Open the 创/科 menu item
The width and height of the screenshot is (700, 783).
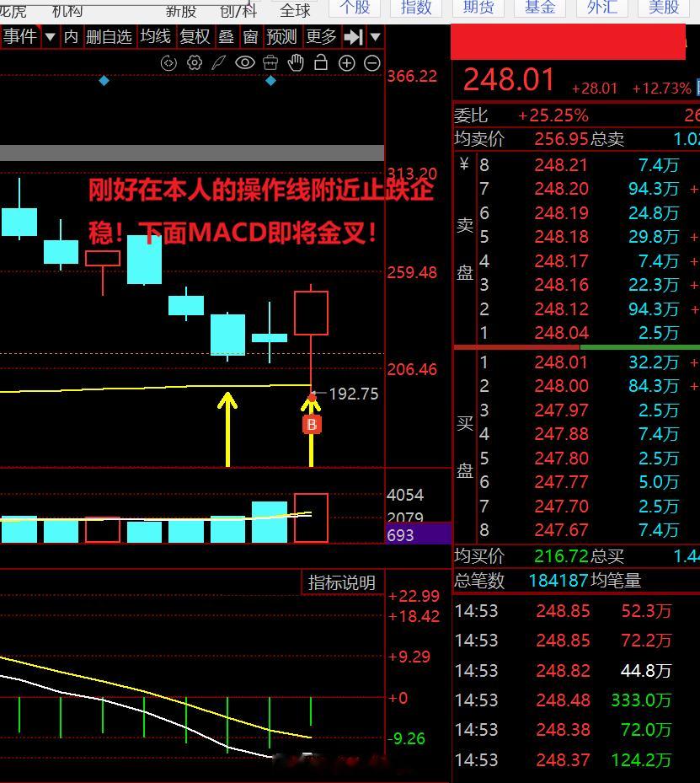tap(238, 10)
